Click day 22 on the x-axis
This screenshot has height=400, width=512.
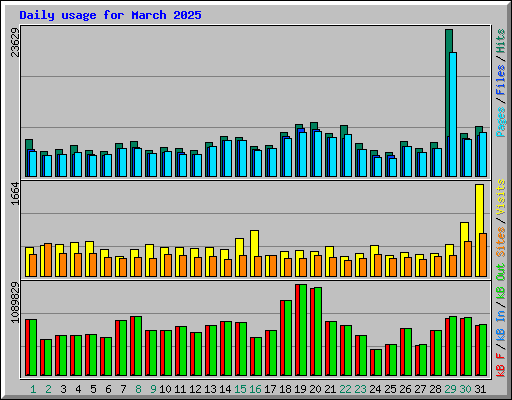tap(345, 389)
